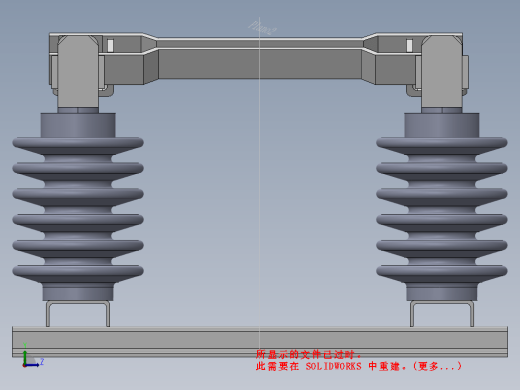Select the left U-shaped mounting bracket
520x390 pixels.
click(78, 314)
